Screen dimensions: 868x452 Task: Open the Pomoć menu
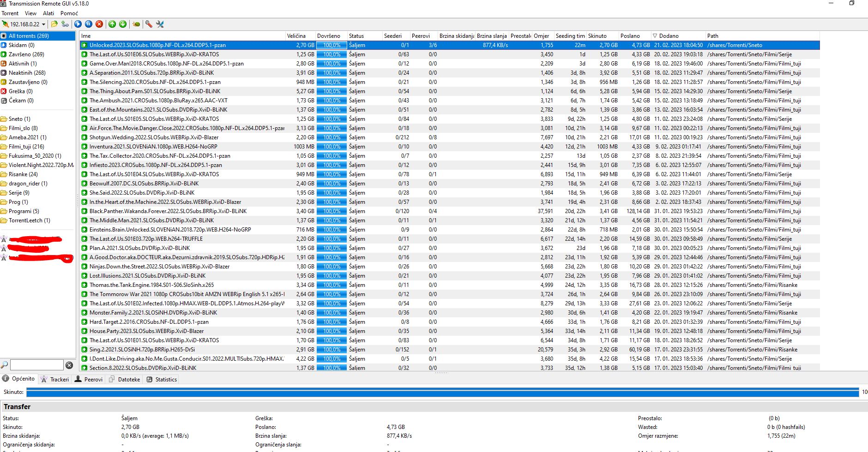tap(69, 13)
